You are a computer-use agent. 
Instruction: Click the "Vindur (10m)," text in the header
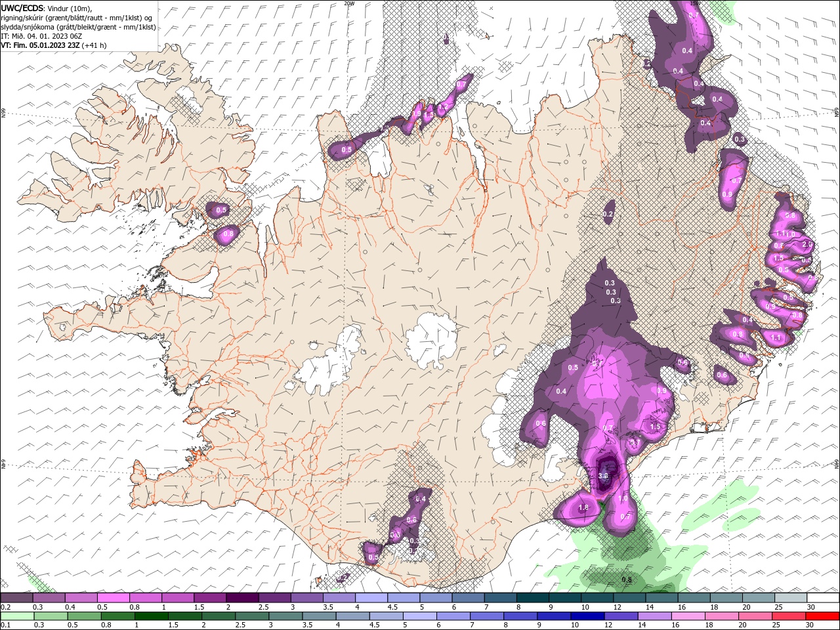[71, 8]
